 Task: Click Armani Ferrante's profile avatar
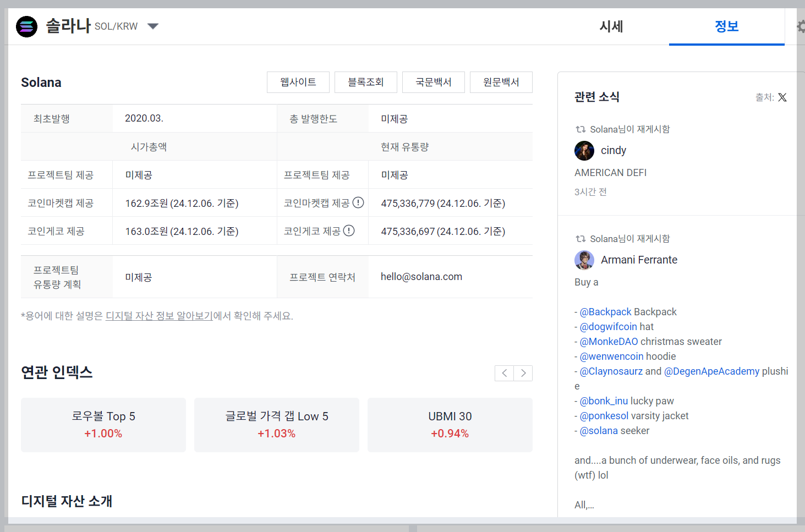click(x=584, y=260)
